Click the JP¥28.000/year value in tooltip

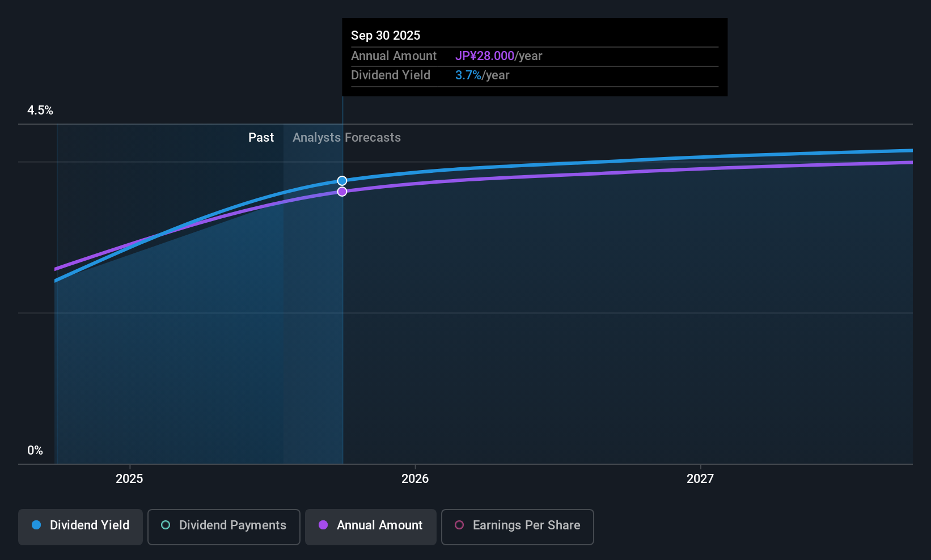point(499,56)
